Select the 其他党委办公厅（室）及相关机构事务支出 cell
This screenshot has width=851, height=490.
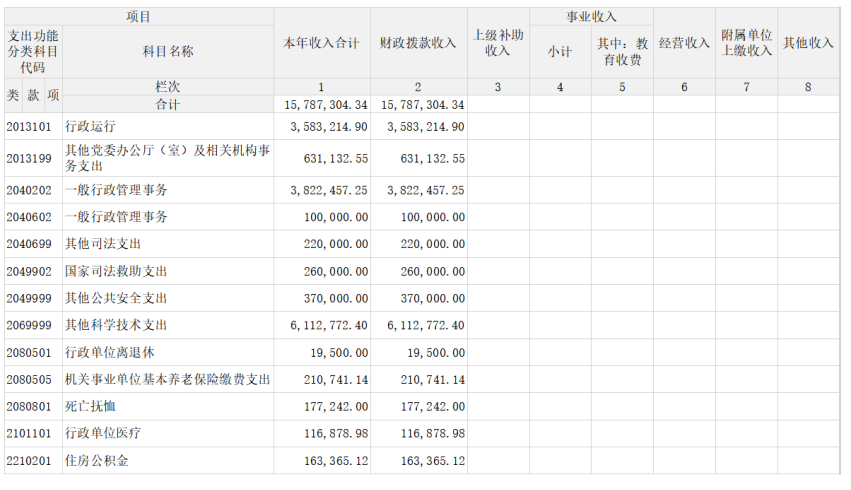(x=167, y=158)
